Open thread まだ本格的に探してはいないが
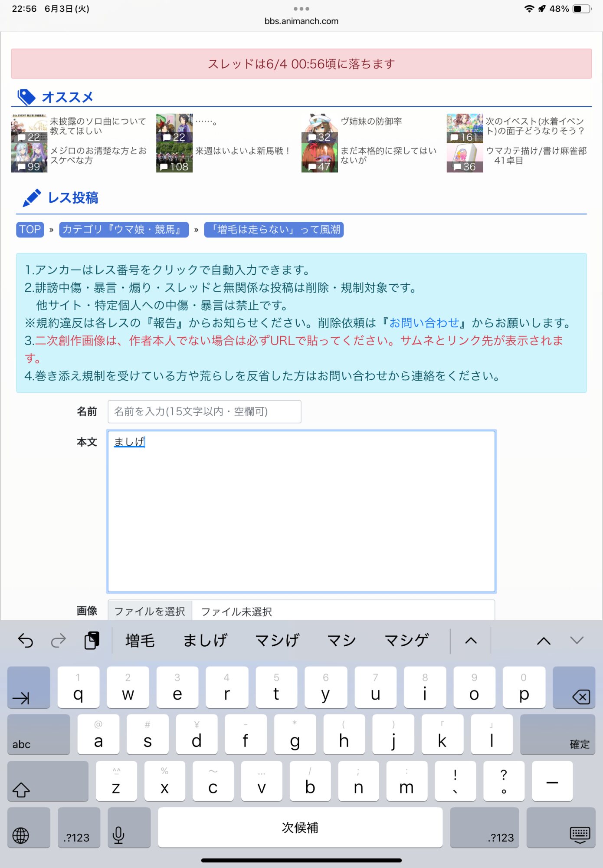The height and width of the screenshot is (868, 603). point(388,155)
